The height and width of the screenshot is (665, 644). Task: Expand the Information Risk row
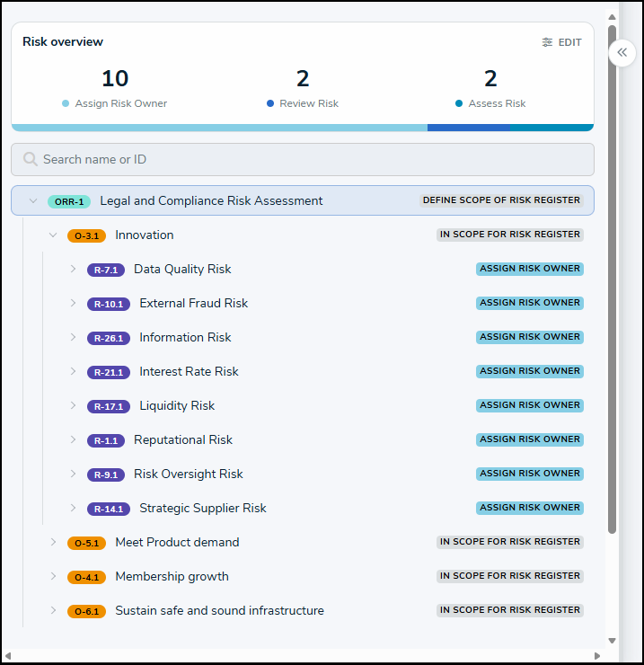[73, 337]
